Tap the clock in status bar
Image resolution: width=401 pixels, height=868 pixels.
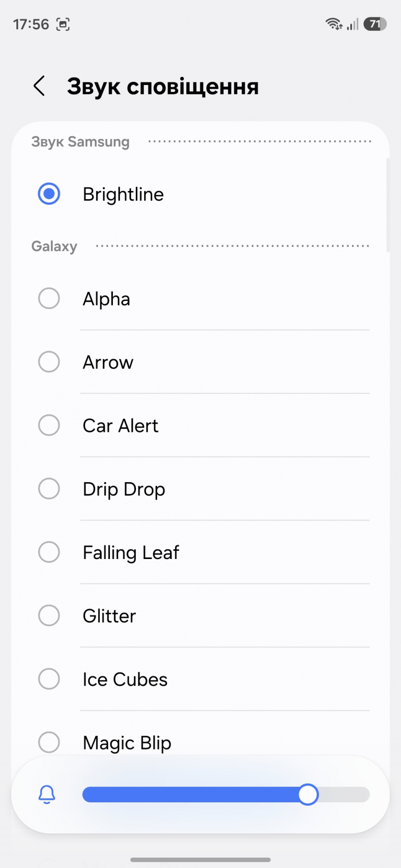(31, 24)
